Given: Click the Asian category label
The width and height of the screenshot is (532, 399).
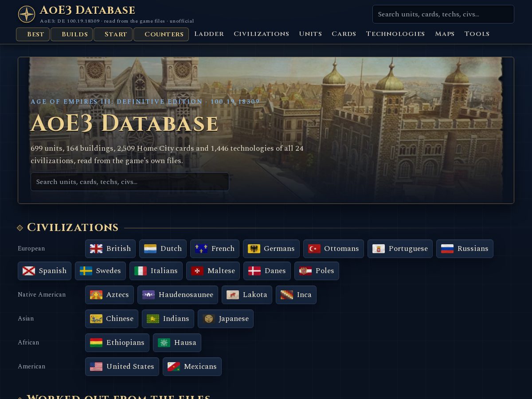Looking at the screenshot, I should click(26, 319).
